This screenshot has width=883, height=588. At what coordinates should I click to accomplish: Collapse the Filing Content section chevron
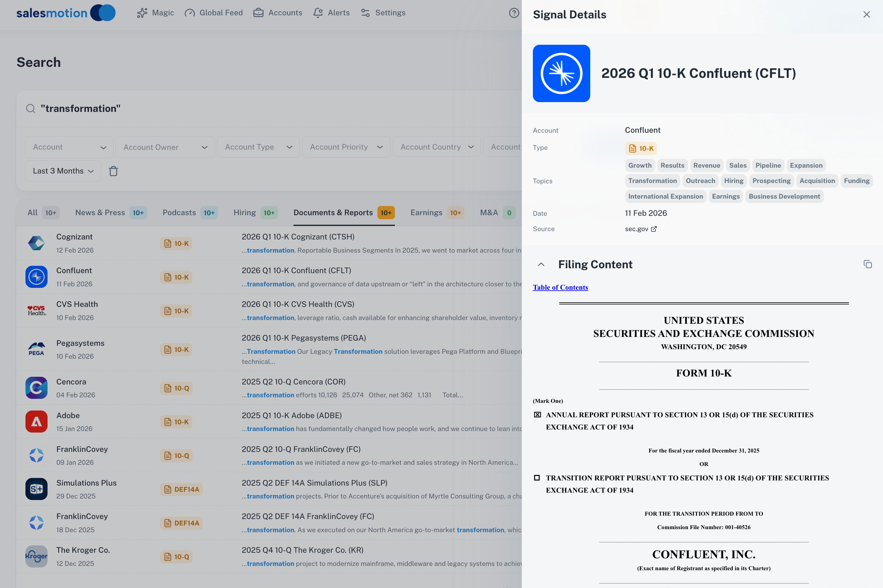(x=541, y=265)
